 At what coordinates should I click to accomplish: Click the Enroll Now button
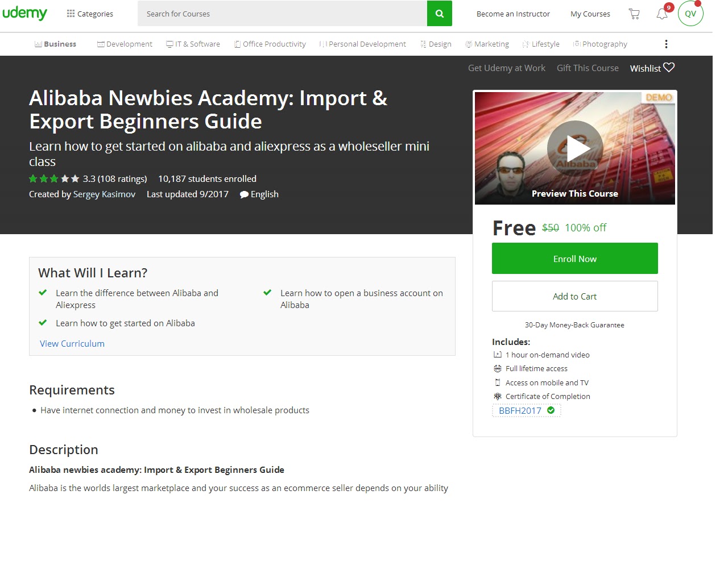point(575,259)
